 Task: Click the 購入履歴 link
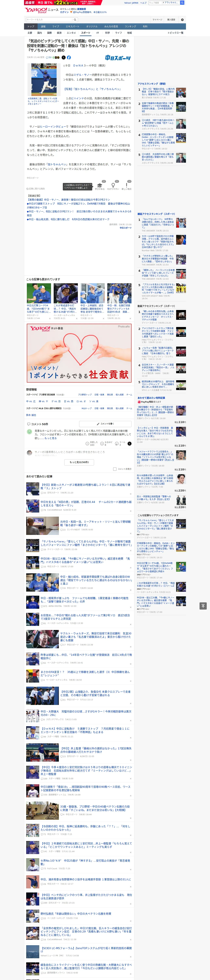pyautogui.click(x=171, y=20)
